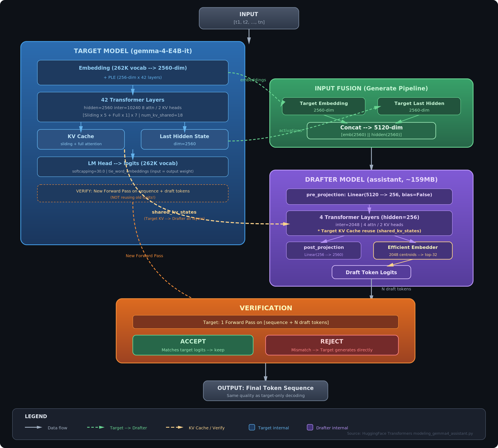
Task: Click the red REJECT box
Action: (x=332, y=345)
